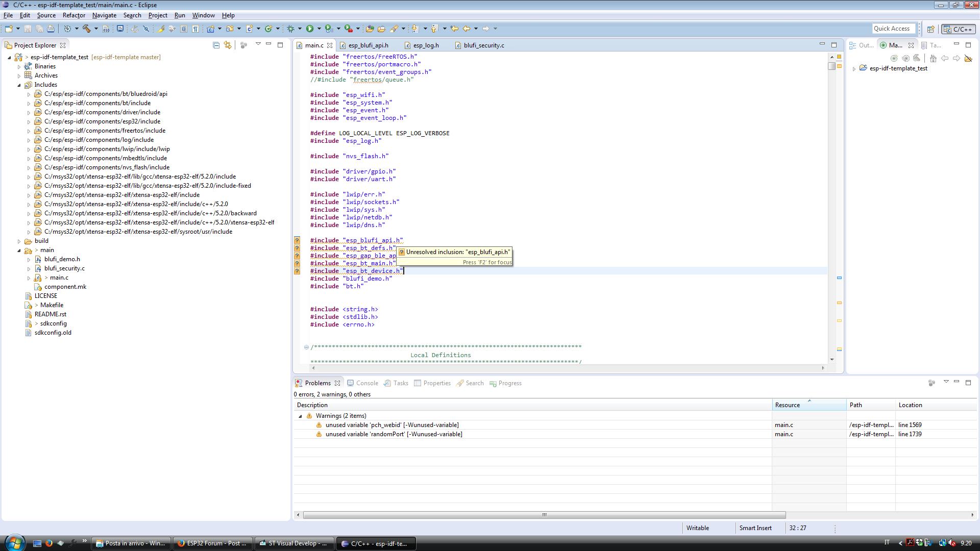Expand esp-idf-template_test in Make Target view
Image resolution: width=980 pixels, height=551 pixels.
click(854, 68)
